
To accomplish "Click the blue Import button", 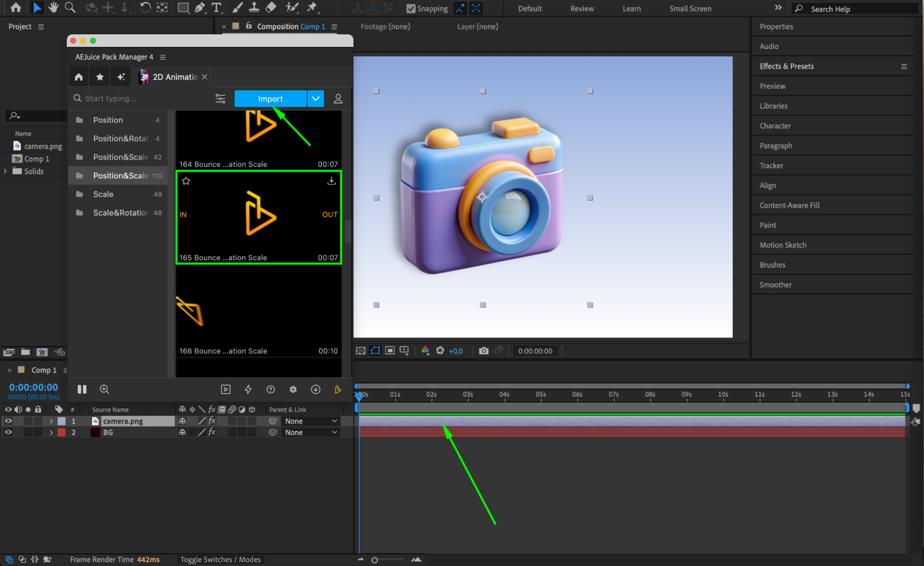I will (x=270, y=98).
